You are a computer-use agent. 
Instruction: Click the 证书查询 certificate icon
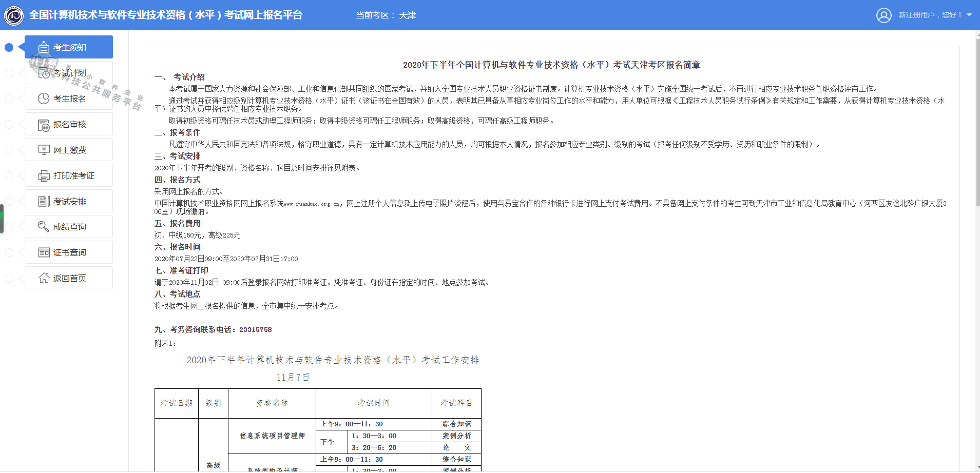pyautogui.click(x=44, y=252)
